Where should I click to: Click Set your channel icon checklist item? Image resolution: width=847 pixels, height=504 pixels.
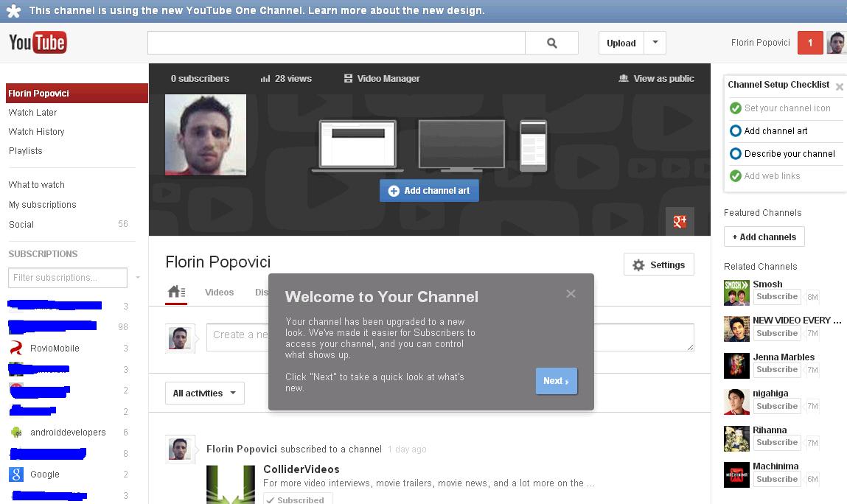[780, 108]
